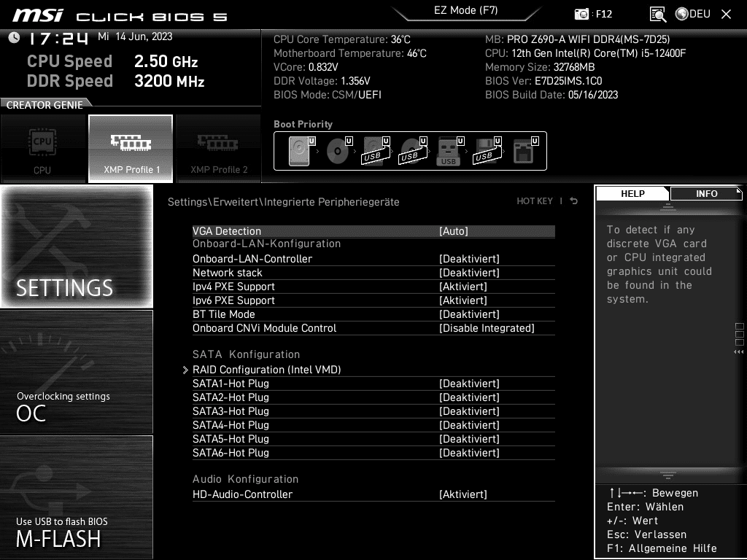Click the side panel collapse arrows

click(x=738, y=352)
